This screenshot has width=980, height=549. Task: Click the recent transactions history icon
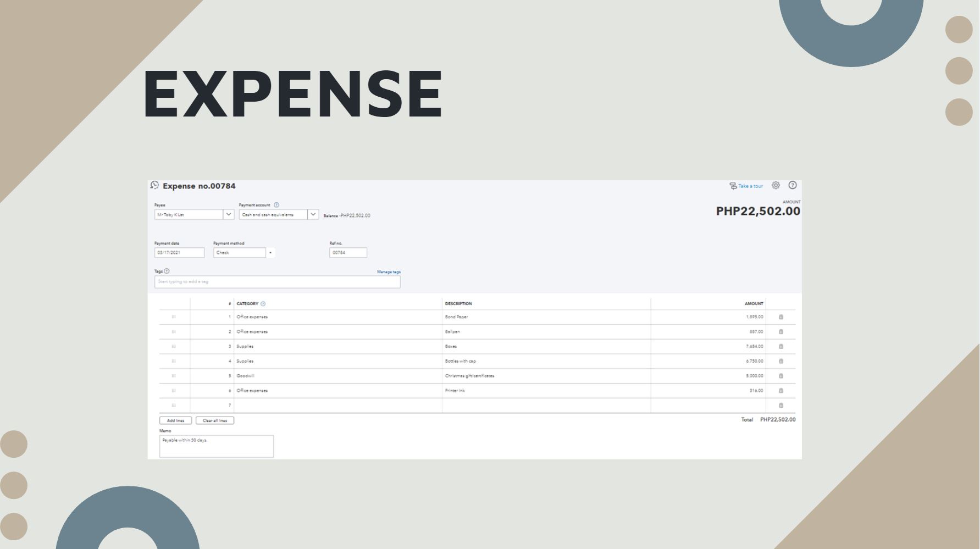click(154, 185)
